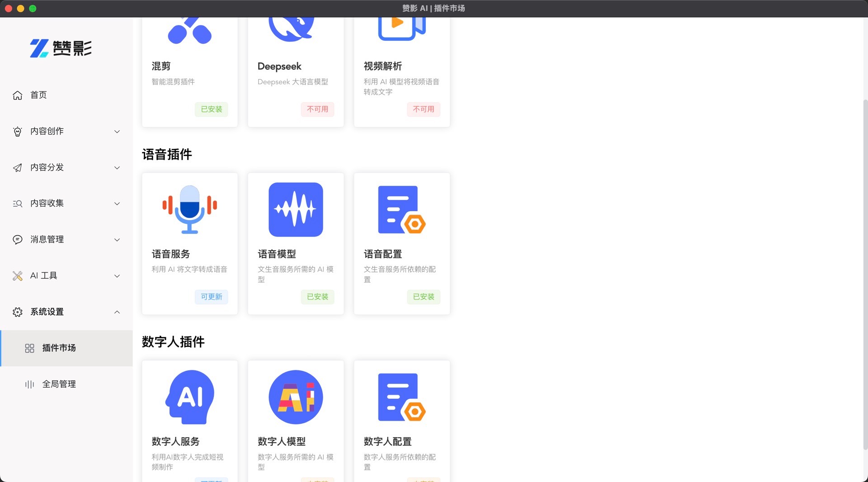The height and width of the screenshot is (482, 868).
Task: Click the chat bubble icon beside 消息管理
Action: tap(18, 240)
